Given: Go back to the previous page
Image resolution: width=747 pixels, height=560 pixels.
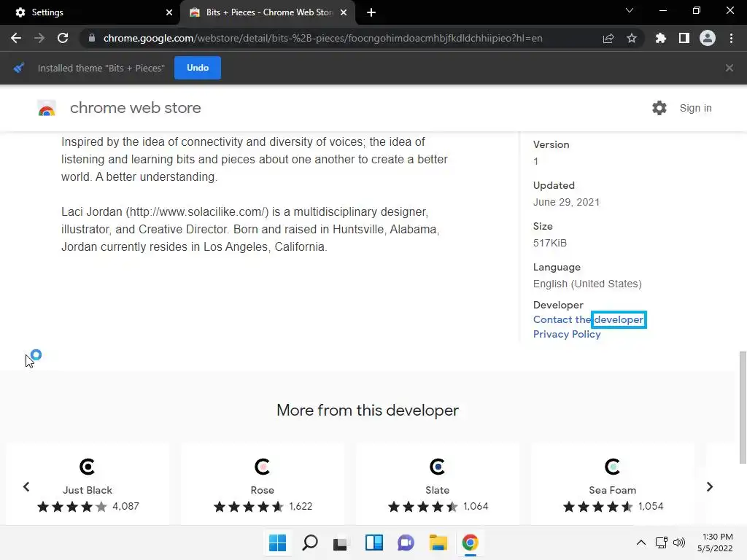Looking at the screenshot, I should click(x=16, y=38).
